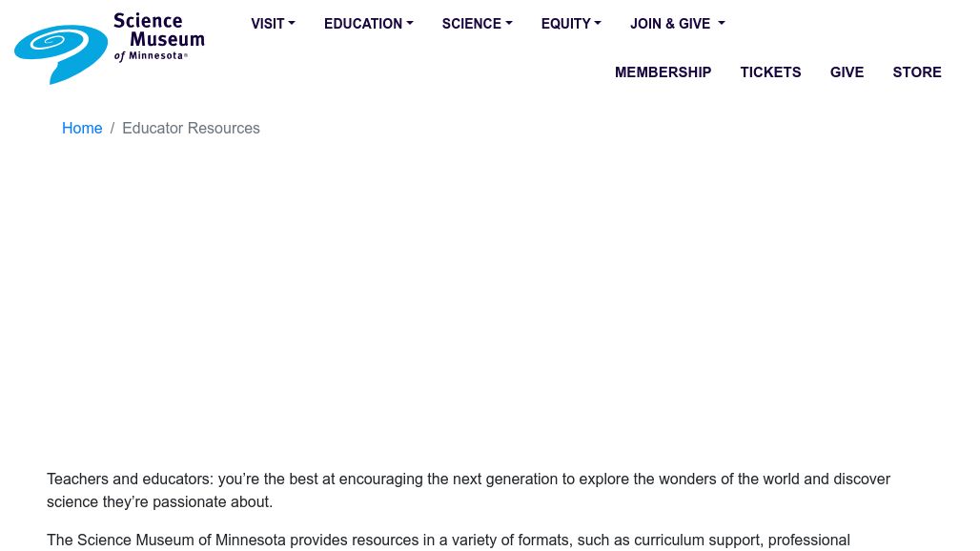Go to the MEMBERSHIP page
Screen dimensions: 980x551
pos(664,72)
